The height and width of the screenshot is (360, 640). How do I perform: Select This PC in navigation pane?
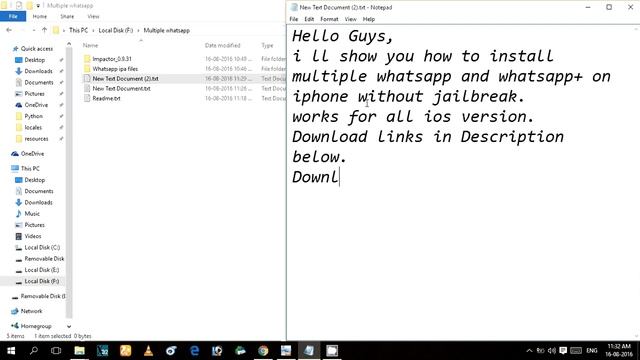pyautogui.click(x=30, y=168)
